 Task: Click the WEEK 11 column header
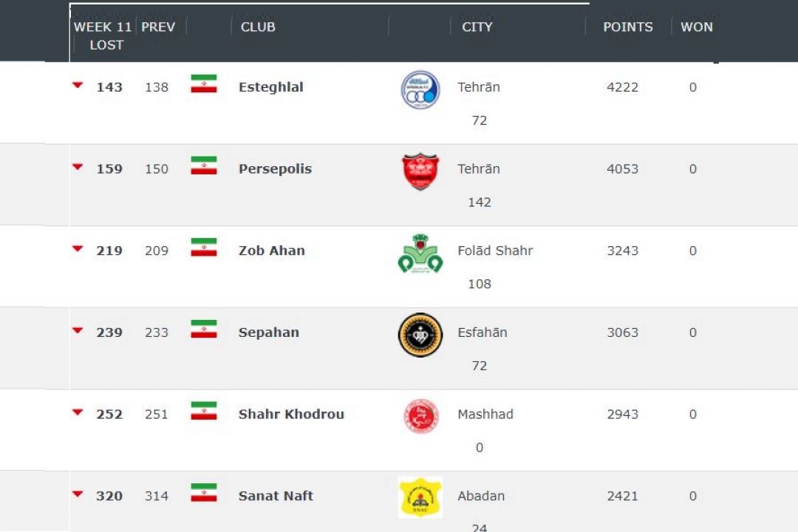102,27
